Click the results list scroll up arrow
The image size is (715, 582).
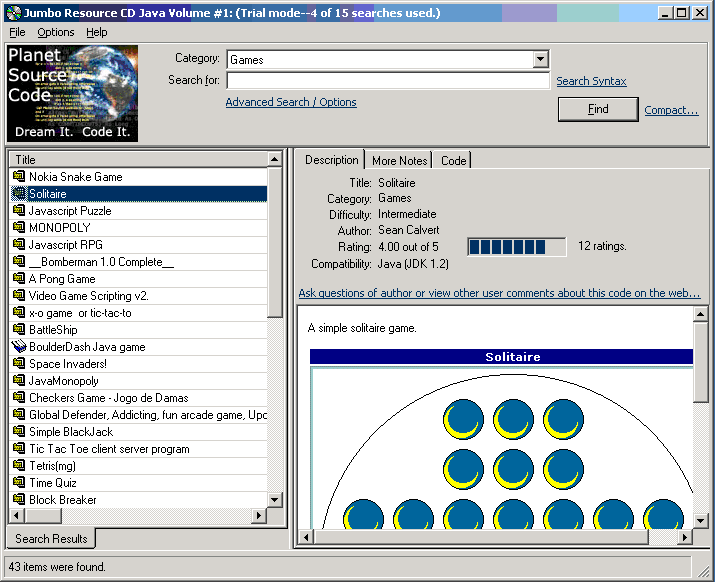click(275, 159)
